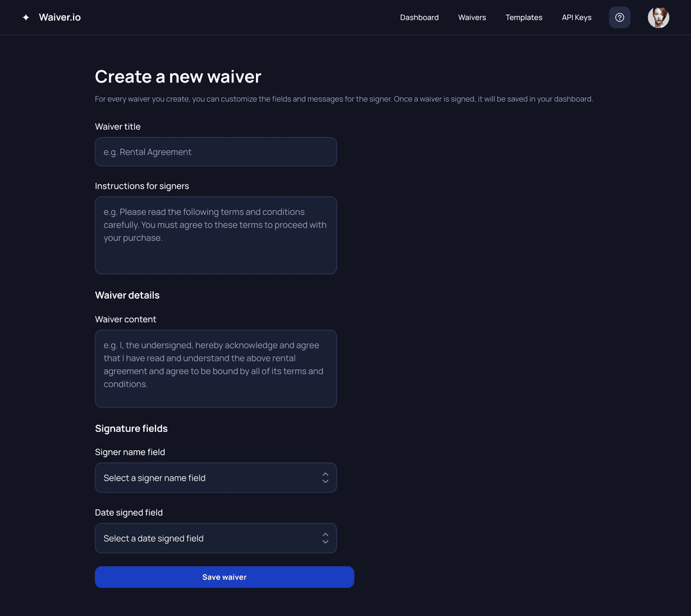Screen dimensions: 691x616
Task: Open help via question mark icon
Action: point(619,17)
